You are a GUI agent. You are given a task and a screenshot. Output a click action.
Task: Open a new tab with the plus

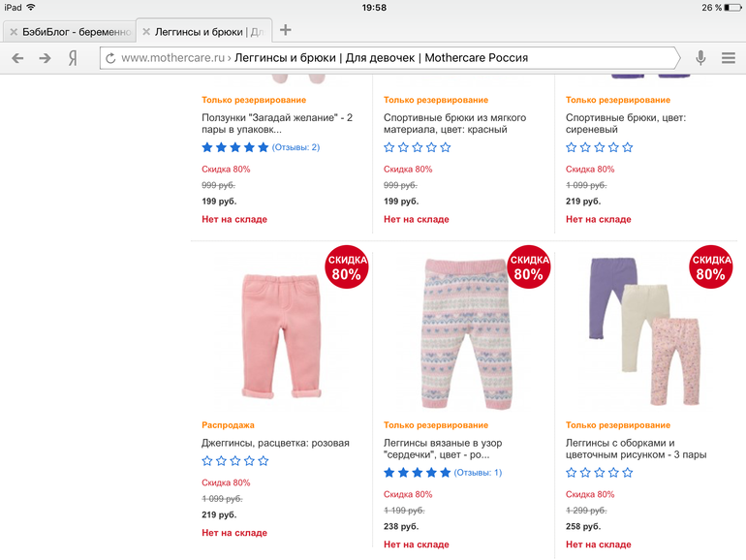(x=286, y=30)
